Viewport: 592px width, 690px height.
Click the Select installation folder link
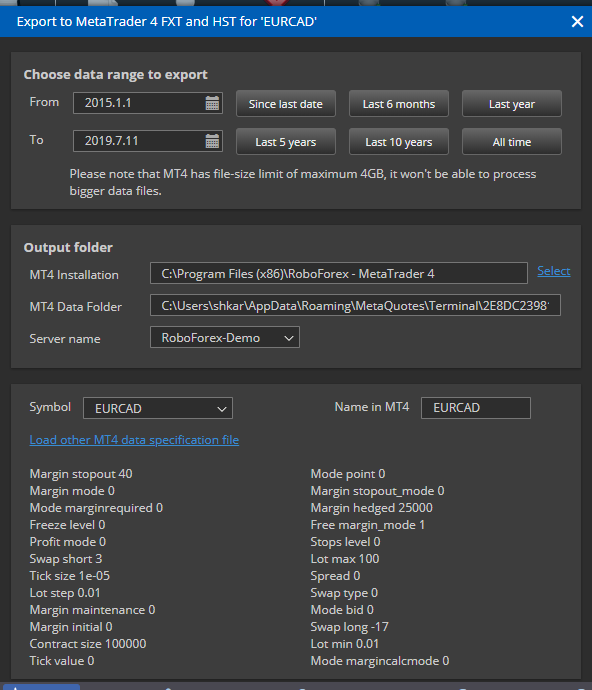(x=554, y=271)
